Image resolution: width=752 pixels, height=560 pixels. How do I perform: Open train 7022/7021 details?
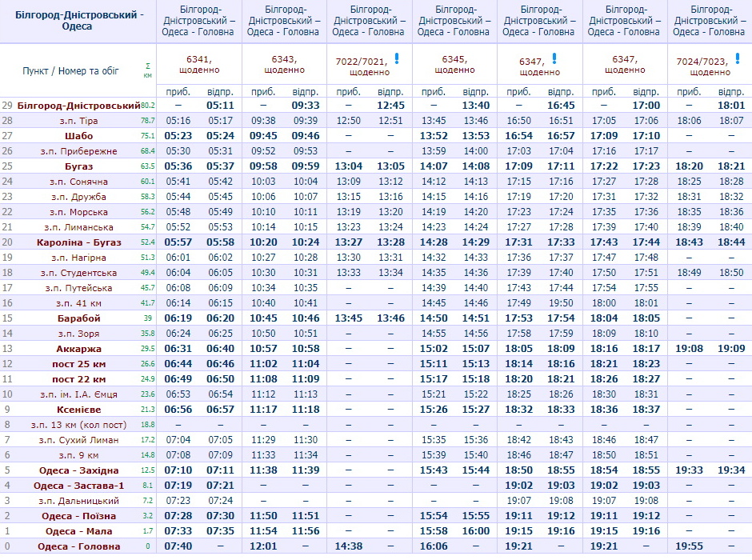[362, 62]
